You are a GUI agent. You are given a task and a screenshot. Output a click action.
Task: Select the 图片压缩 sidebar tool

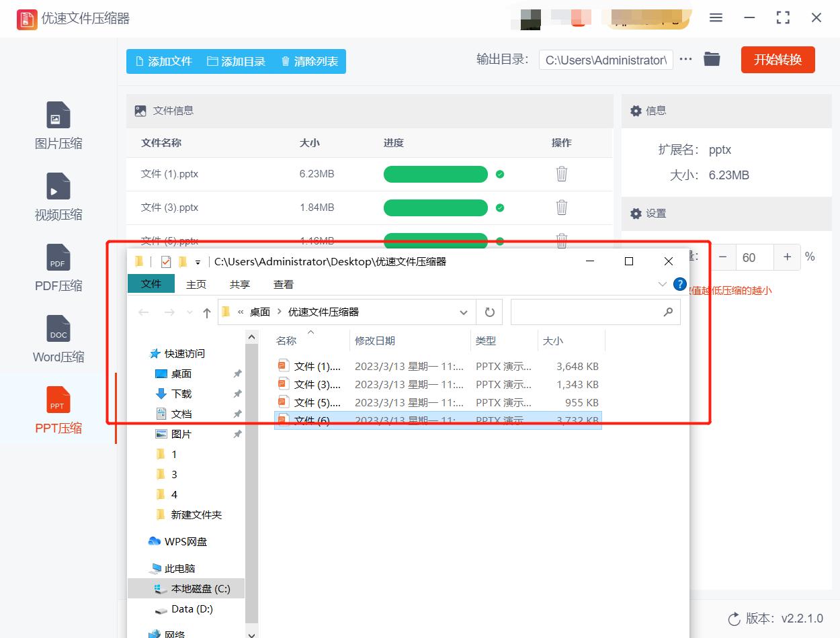(x=58, y=126)
